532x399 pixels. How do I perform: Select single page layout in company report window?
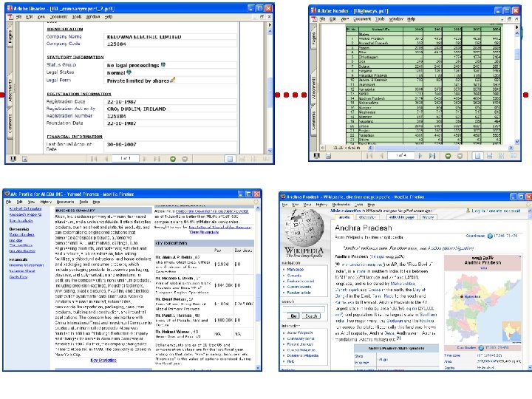[230, 159]
